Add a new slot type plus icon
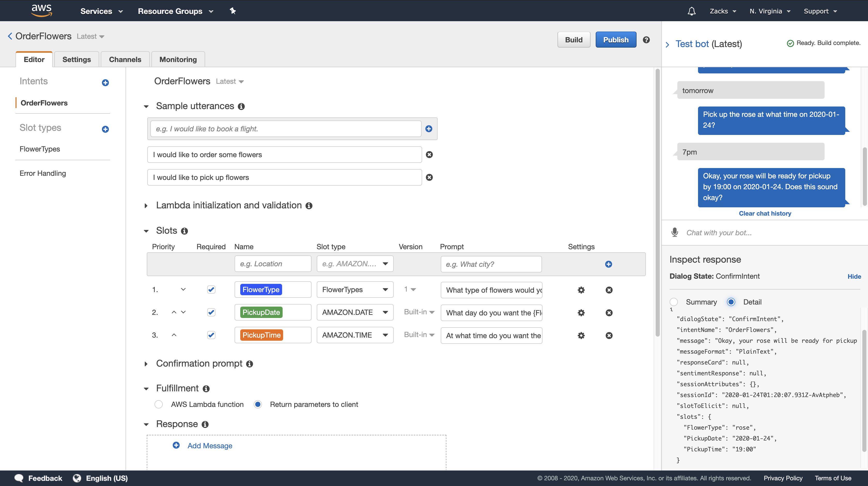This screenshot has width=868, height=486. point(105,129)
